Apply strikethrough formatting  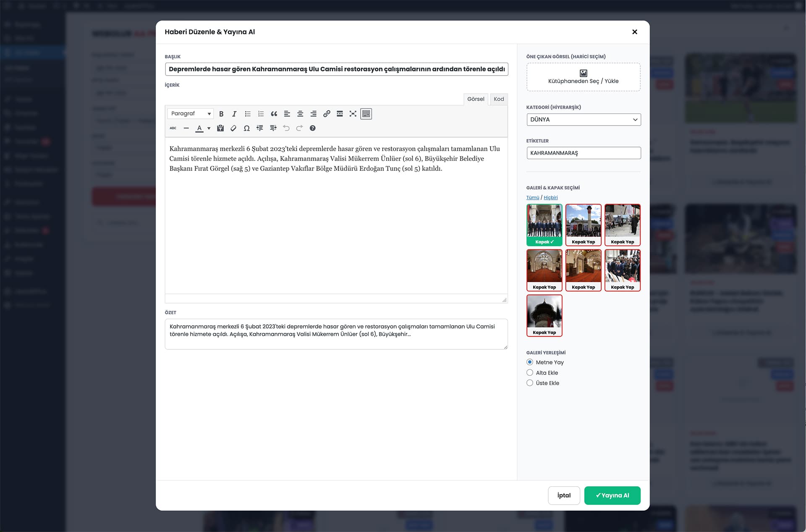pyautogui.click(x=173, y=128)
